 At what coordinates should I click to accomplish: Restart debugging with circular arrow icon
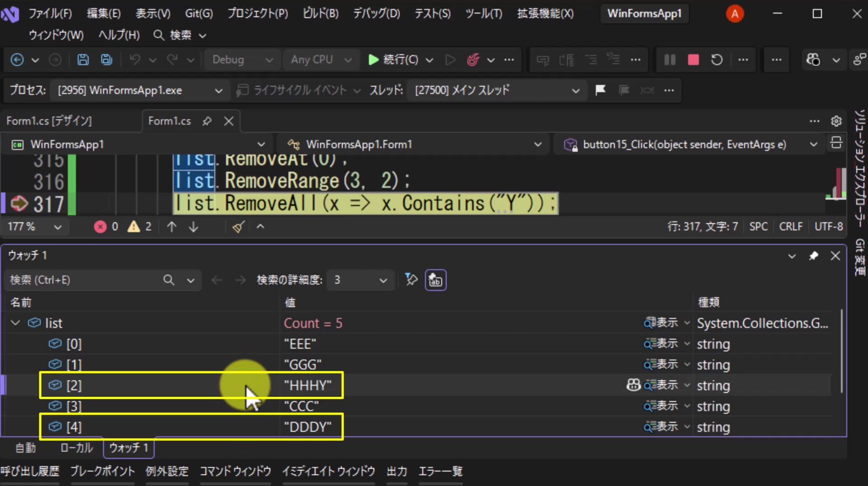(x=717, y=60)
